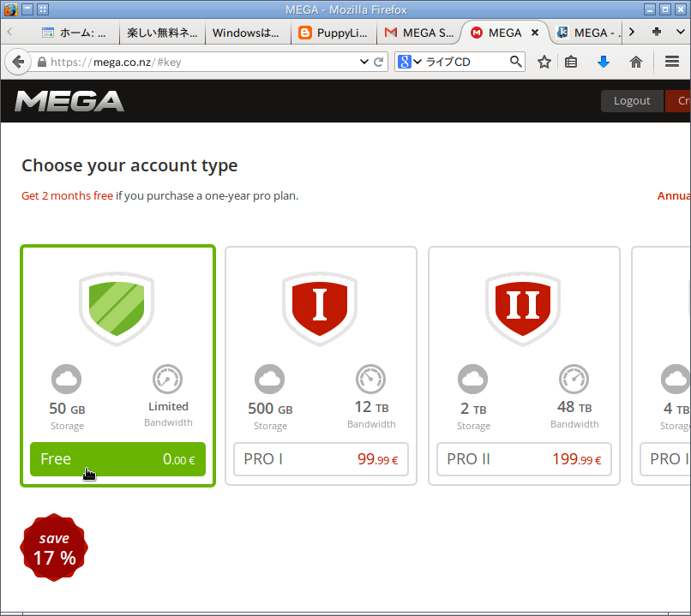This screenshot has width=691, height=616.
Task: Click the Logout button
Action: click(632, 101)
